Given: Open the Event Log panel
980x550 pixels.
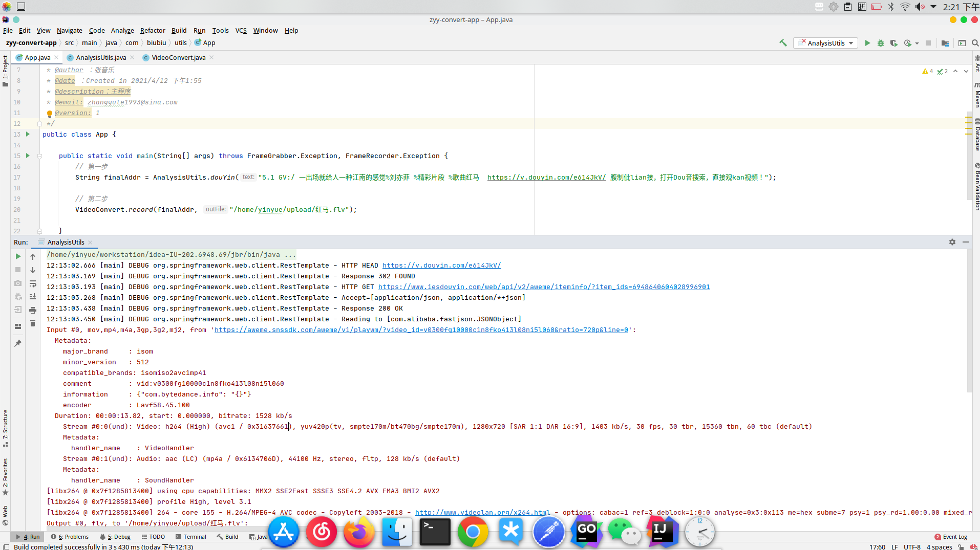Looking at the screenshot, I should [x=951, y=537].
